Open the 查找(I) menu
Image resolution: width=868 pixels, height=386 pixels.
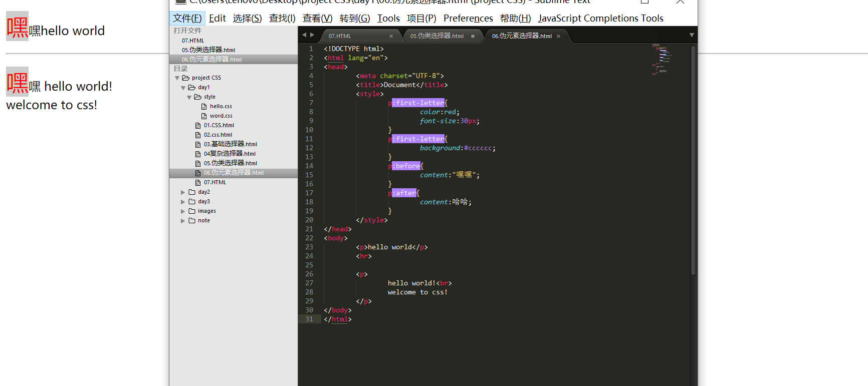(282, 19)
